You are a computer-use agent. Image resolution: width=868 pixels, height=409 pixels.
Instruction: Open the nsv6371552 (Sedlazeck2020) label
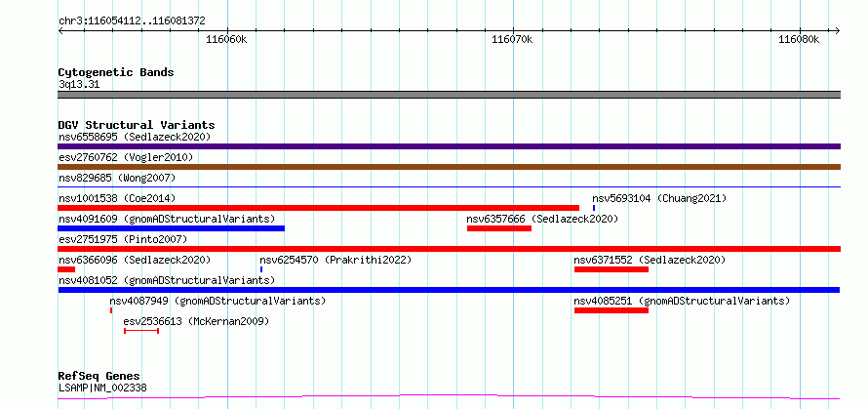tap(650, 260)
